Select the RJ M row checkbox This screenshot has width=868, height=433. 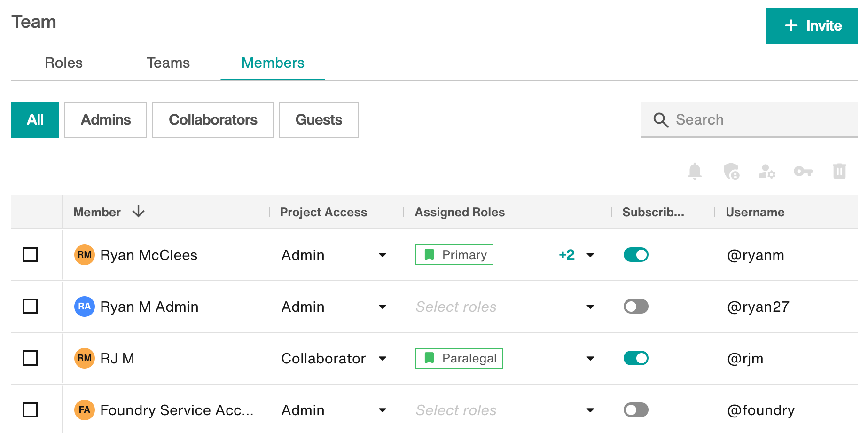point(31,358)
